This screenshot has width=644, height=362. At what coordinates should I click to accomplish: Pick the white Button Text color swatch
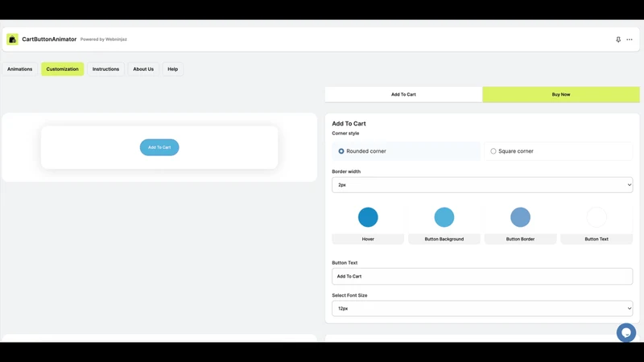597,217
